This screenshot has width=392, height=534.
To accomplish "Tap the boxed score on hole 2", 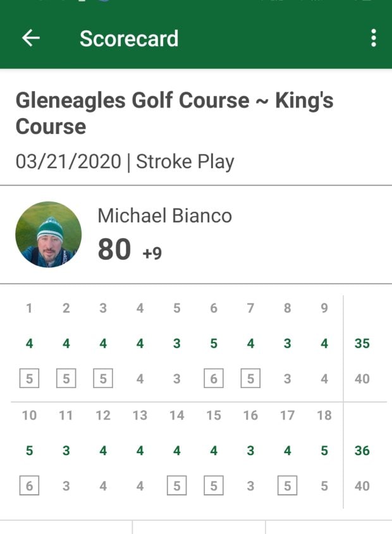I will point(66,379).
